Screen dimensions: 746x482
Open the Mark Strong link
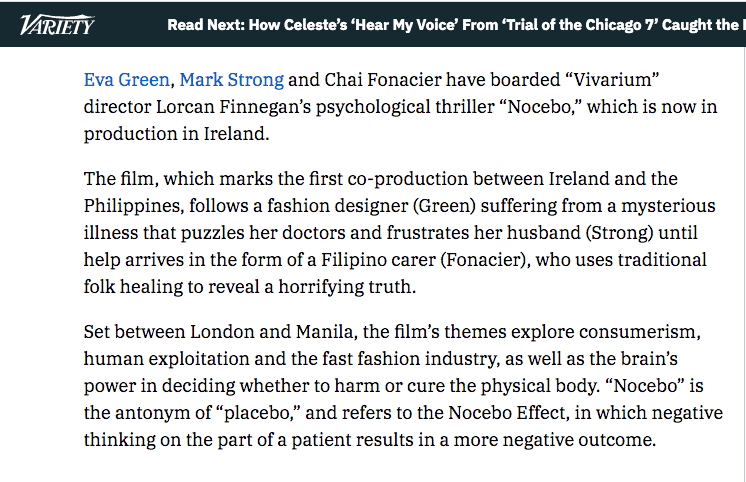click(232, 80)
